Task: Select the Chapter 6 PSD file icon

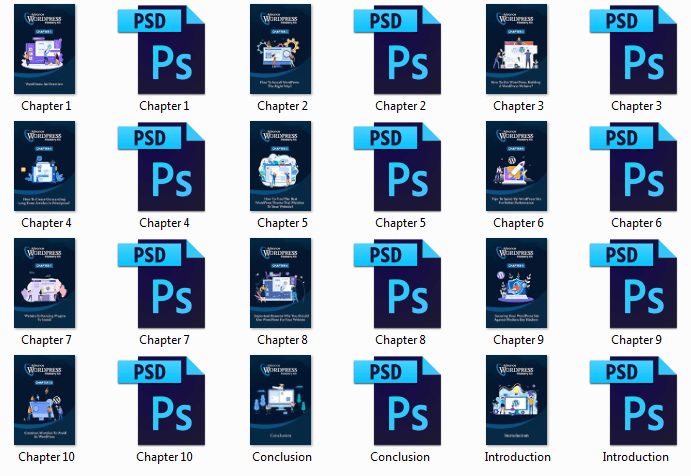Action: [633, 167]
